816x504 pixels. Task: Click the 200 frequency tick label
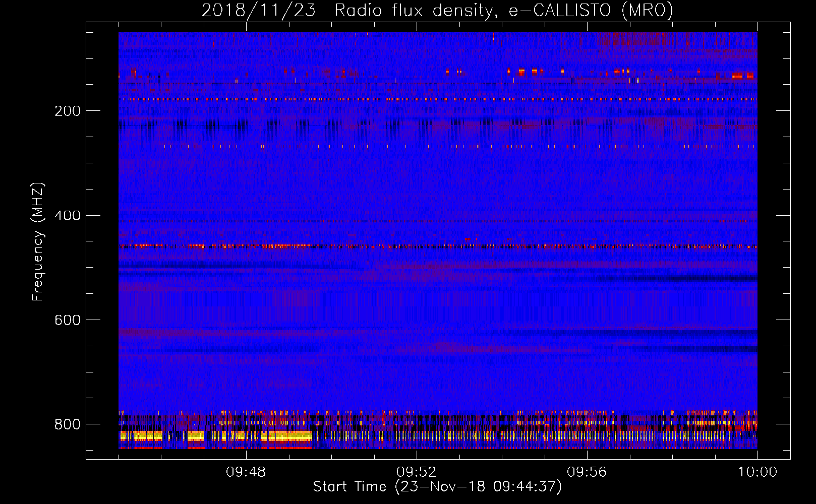point(68,111)
